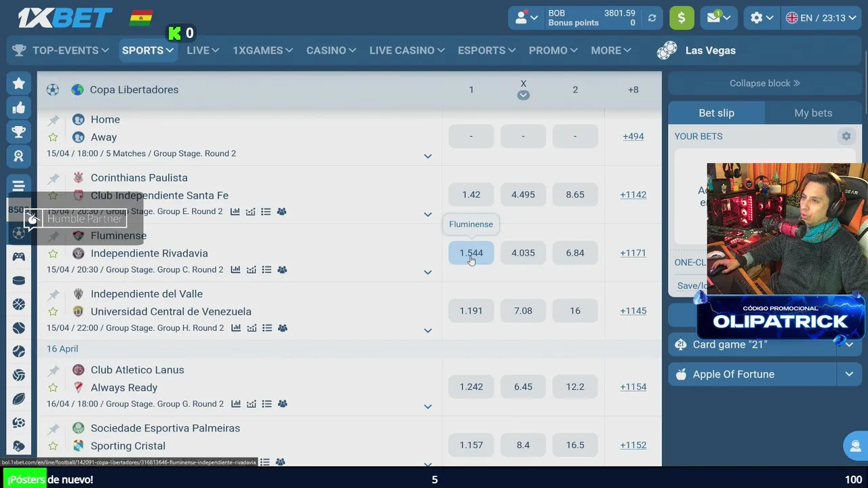This screenshot has width=868, height=488.
Task: Favorite the Independiente del Valle match star
Action: point(53,312)
